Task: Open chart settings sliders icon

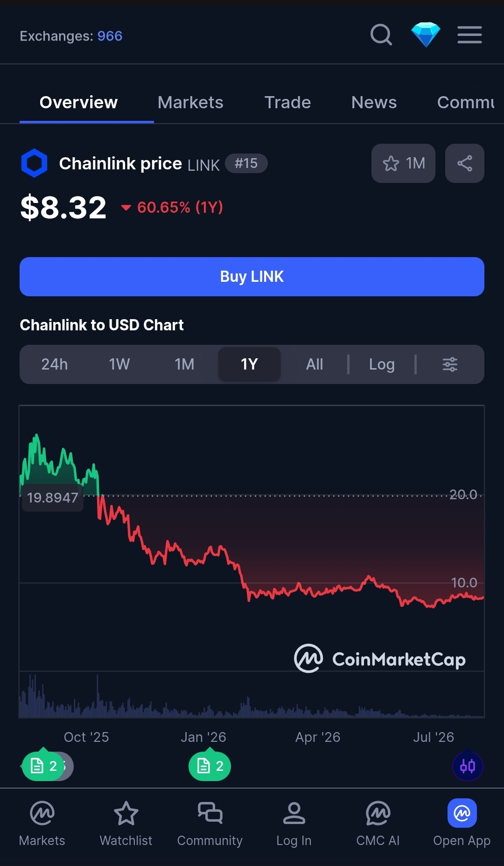Action: (450, 364)
